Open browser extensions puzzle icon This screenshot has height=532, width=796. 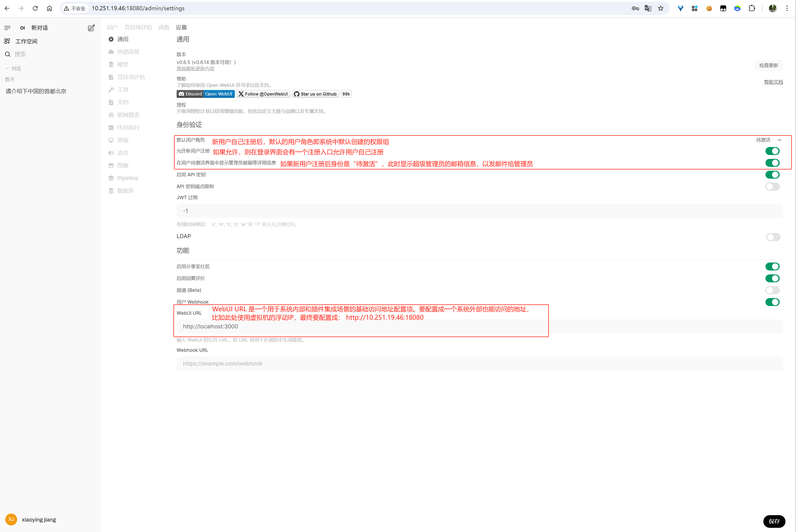tap(752, 8)
